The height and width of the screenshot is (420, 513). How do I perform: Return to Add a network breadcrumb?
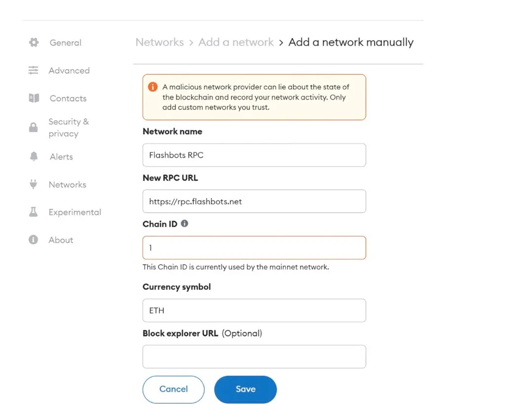point(236,42)
